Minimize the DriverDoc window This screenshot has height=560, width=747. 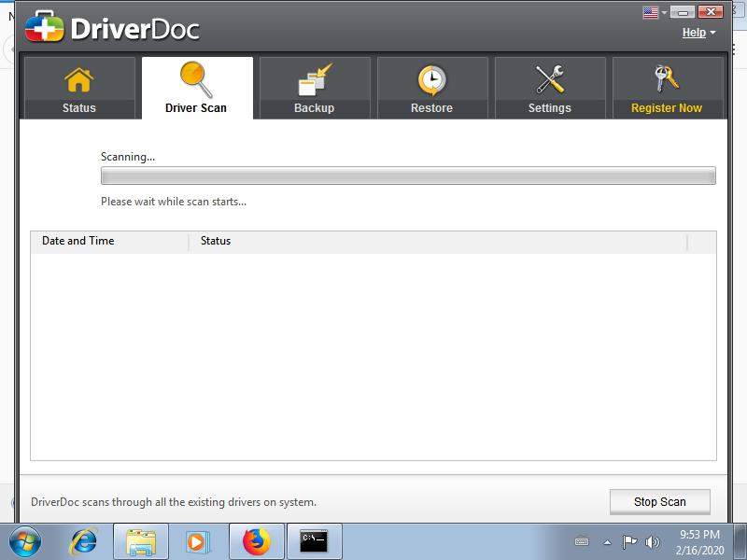click(683, 12)
